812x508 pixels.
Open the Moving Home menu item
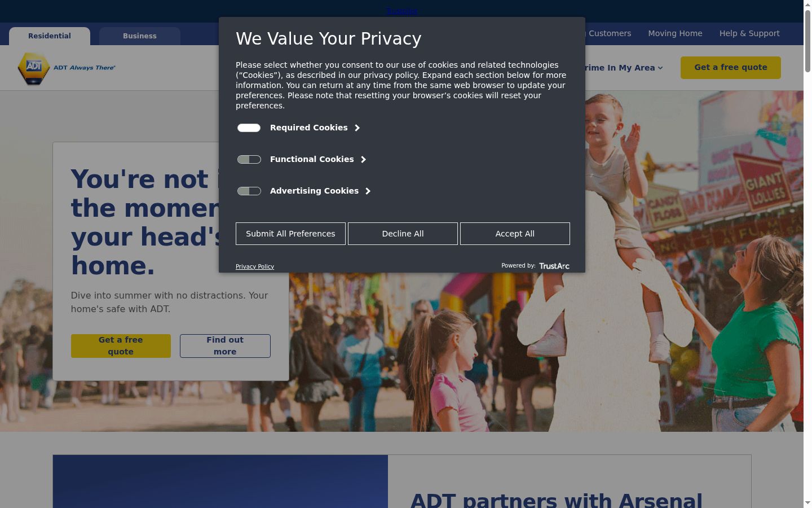(675, 33)
